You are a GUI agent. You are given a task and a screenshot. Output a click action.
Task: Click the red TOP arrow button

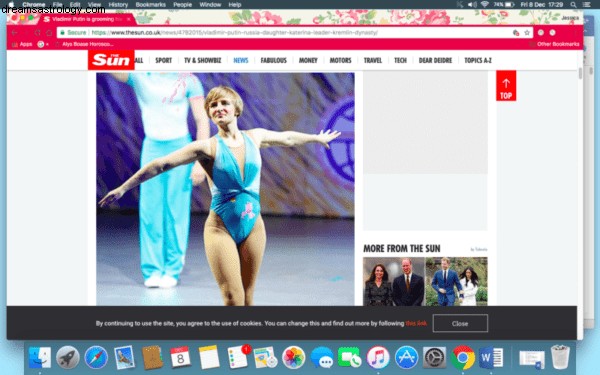click(506, 86)
